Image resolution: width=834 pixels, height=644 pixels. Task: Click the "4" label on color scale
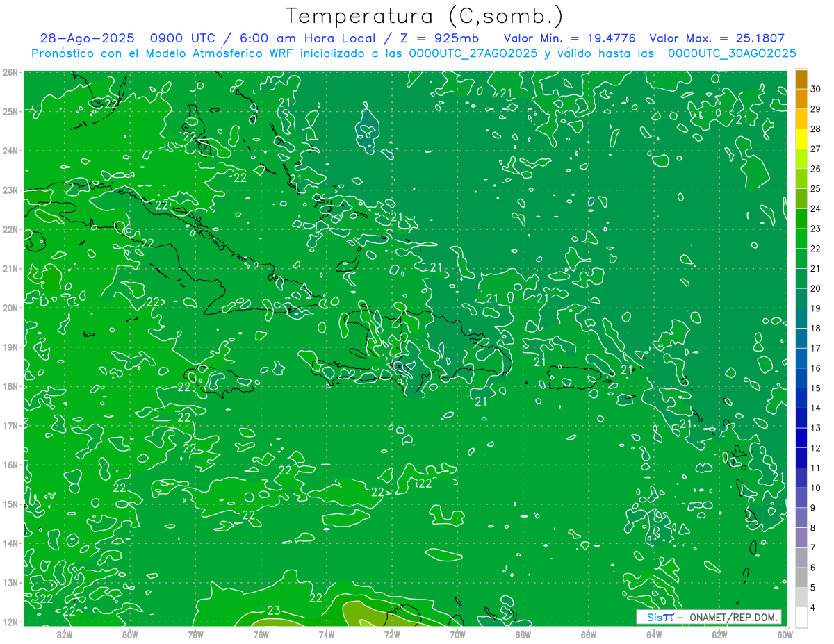pyautogui.click(x=812, y=608)
